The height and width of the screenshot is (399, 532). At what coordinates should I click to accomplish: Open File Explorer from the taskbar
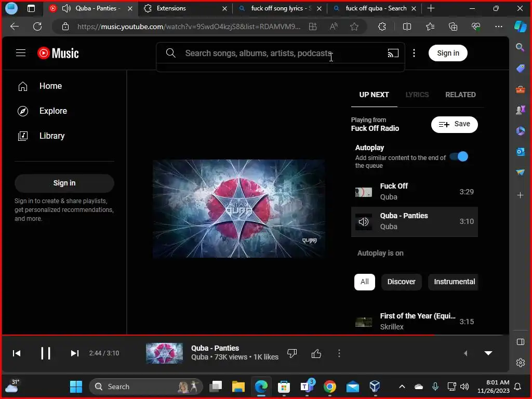(x=238, y=387)
